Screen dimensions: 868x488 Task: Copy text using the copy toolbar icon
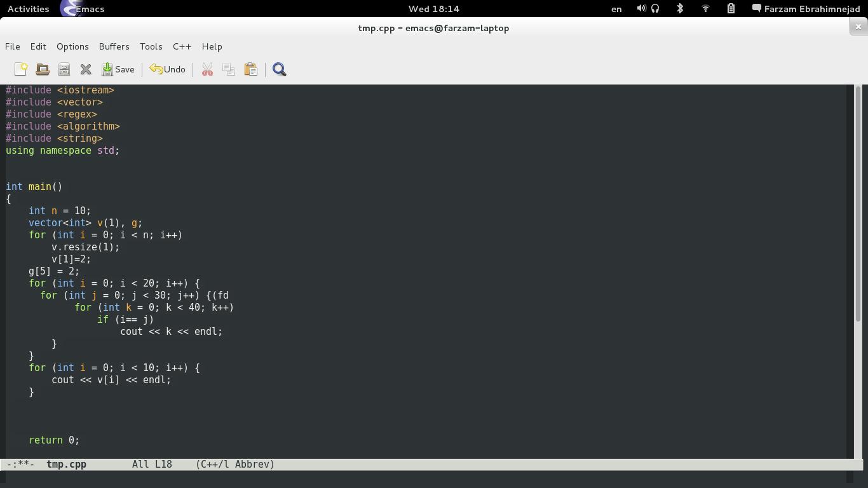229,69
